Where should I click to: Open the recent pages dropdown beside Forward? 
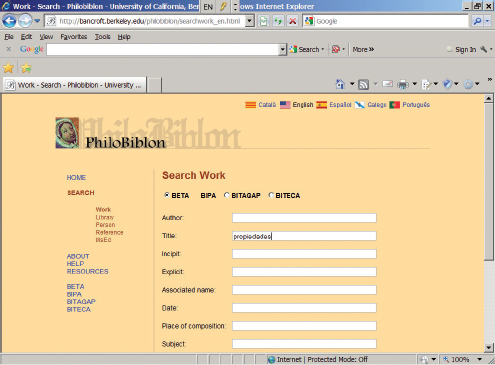coord(37,21)
